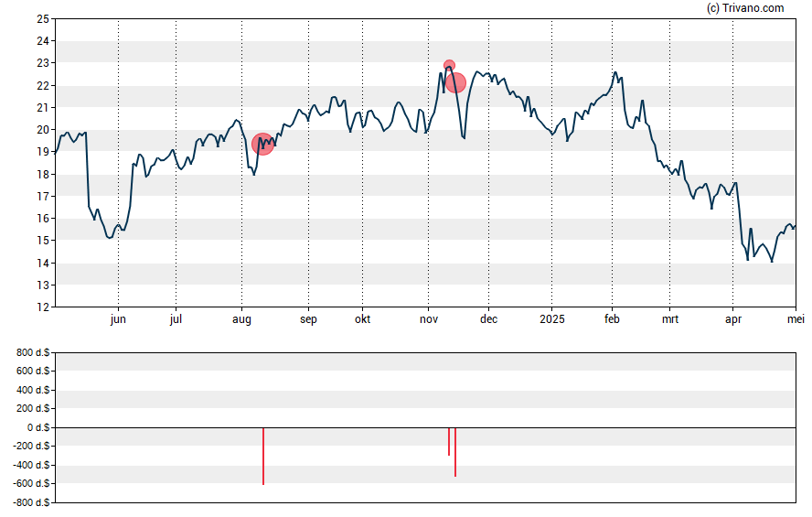This screenshot has height=517, width=812.
Task: Click the 'apr' axis label
Action: (733, 319)
